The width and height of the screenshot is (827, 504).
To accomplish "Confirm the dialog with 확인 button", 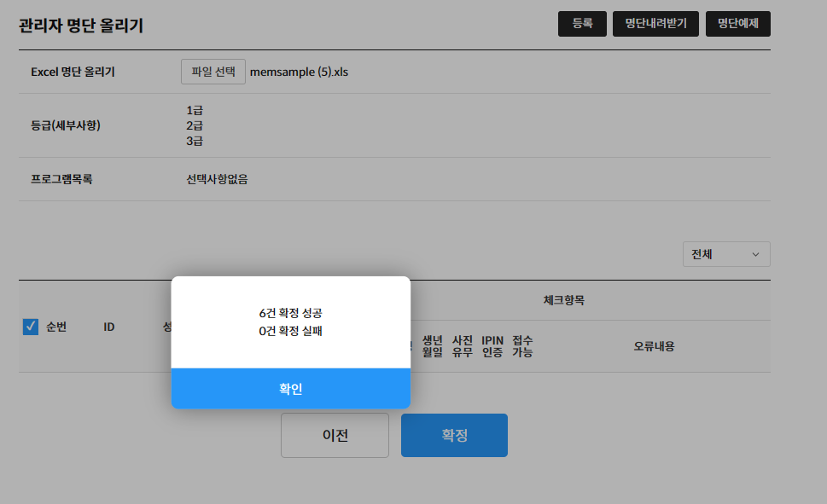I will click(290, 389).
